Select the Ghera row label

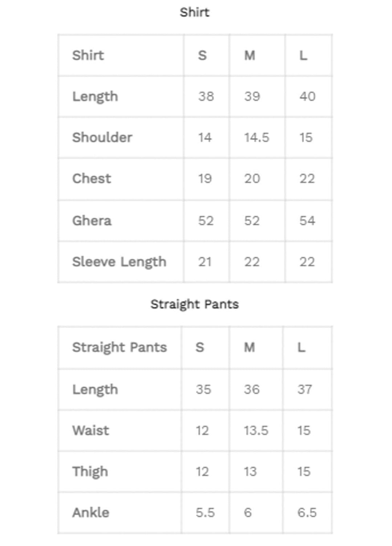point(92,221)
